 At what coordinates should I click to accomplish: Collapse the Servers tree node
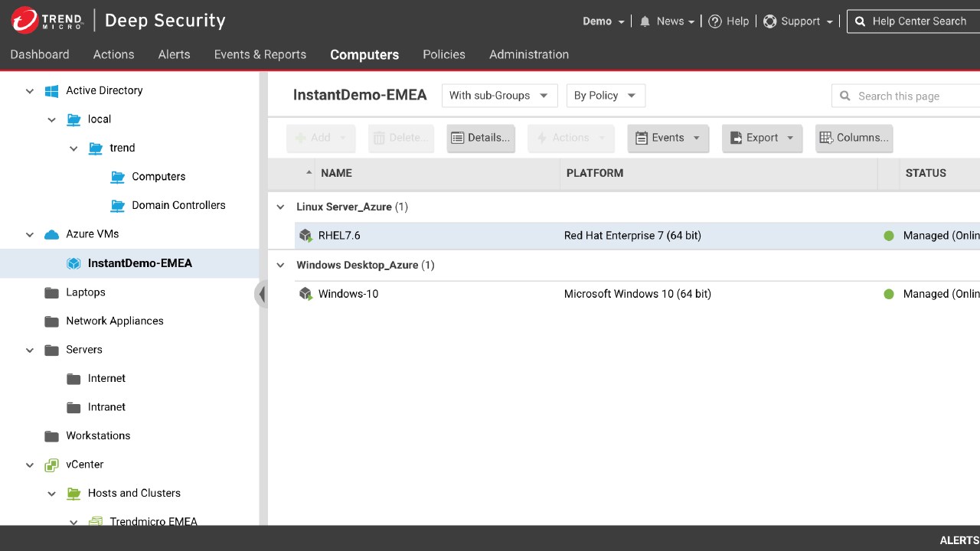[30, 350]
